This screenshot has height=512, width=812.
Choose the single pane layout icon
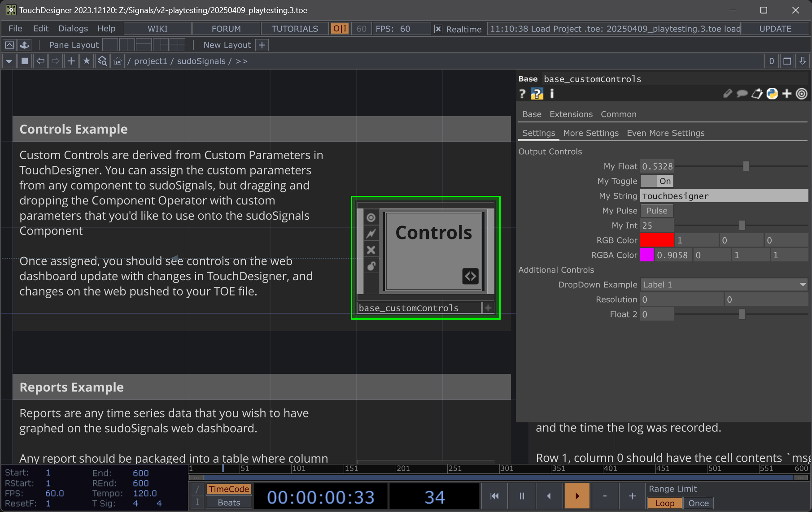pos(110,45)
